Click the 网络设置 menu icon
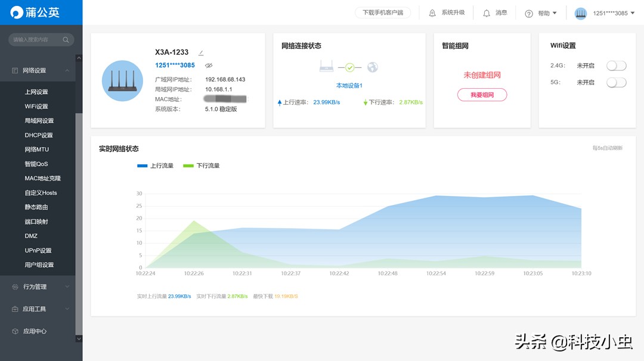Image resolution: width=644 pixels, height=361 pixels. pyautogui.click(x=15, y=70)
